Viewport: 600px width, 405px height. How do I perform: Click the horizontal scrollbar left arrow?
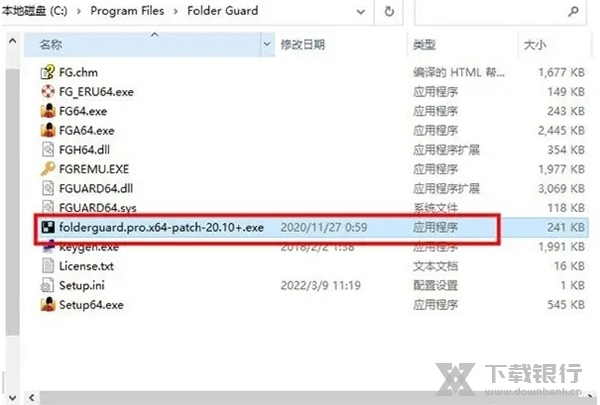coord(32,397)
